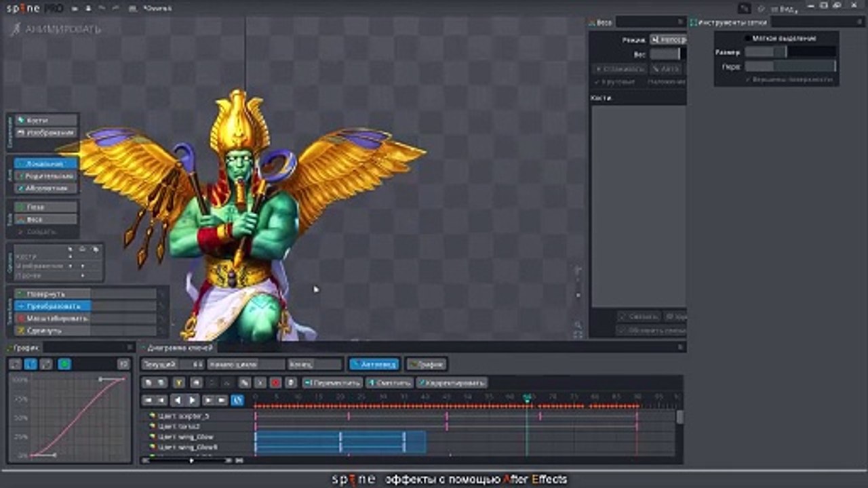Screen dimensions: 868x488
Task: Select timeline row Цвет: scepter_S
Action: (x=184, y=415)
